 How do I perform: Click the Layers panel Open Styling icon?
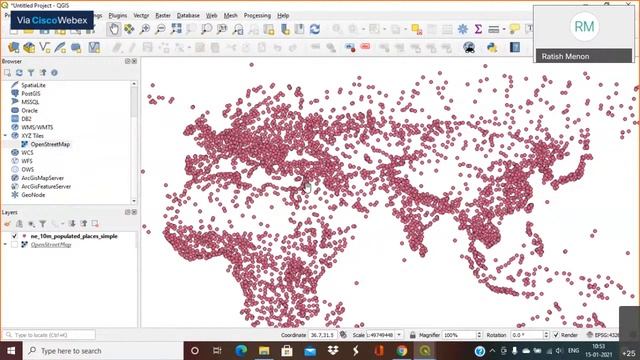7,224
